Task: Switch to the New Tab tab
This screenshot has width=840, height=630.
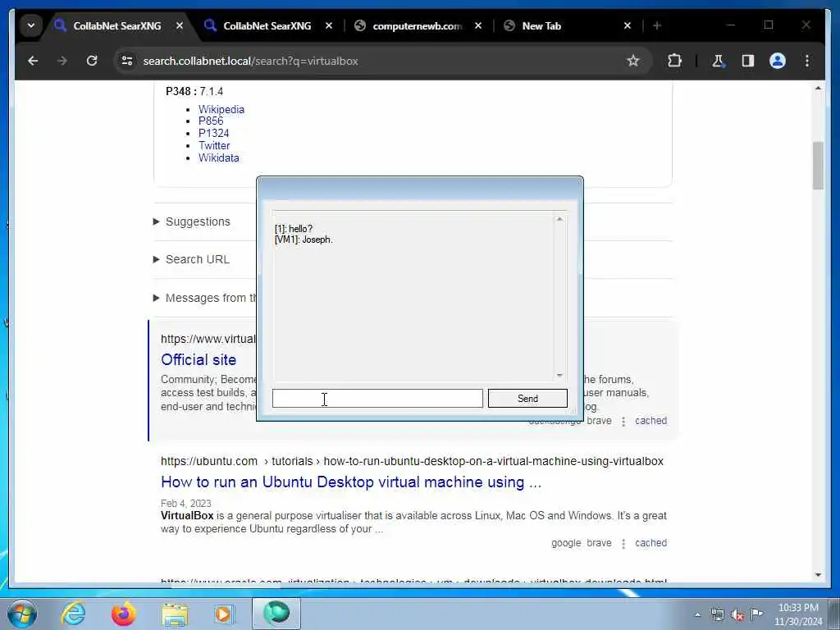Action: point(541,25)
